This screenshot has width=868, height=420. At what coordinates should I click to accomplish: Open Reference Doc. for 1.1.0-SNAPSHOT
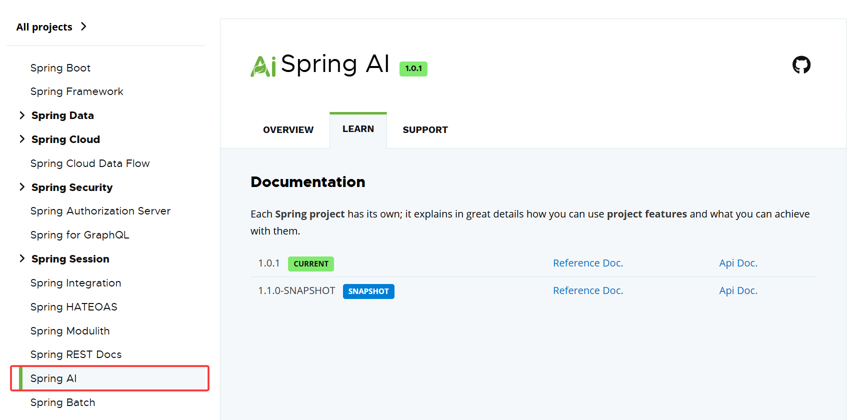click(x=588, y=290)
